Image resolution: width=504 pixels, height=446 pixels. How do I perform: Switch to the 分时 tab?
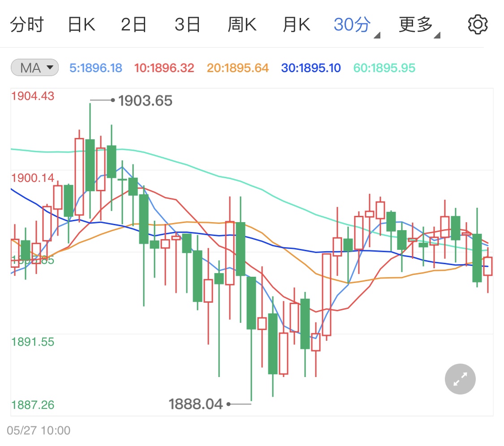pos(27,25)
